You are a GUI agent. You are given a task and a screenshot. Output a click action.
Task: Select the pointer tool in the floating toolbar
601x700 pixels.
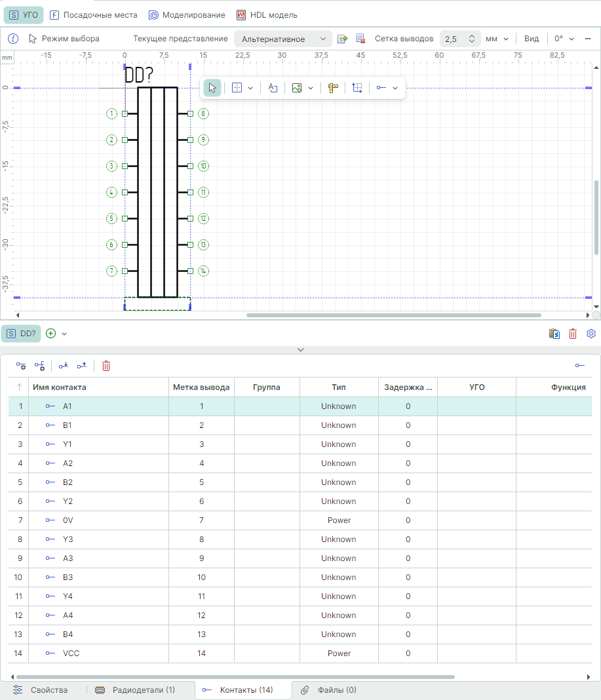(x=212, y=88)
